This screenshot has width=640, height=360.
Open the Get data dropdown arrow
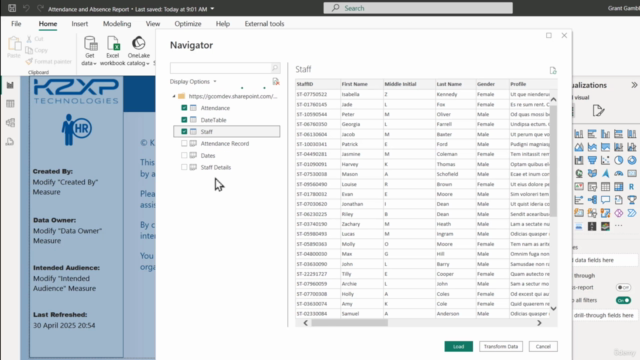[95, 64]
